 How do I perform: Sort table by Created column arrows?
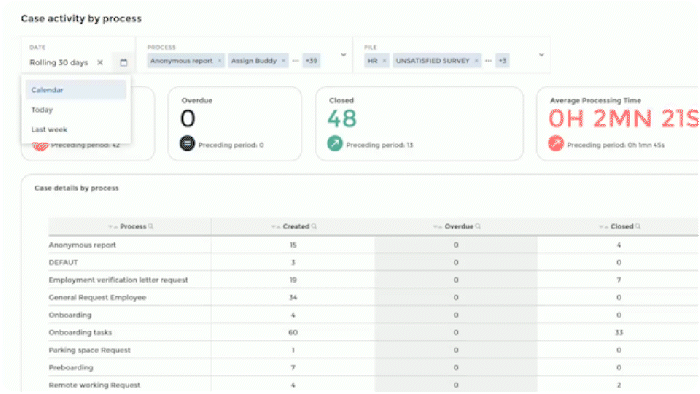(x=275, y=227)
